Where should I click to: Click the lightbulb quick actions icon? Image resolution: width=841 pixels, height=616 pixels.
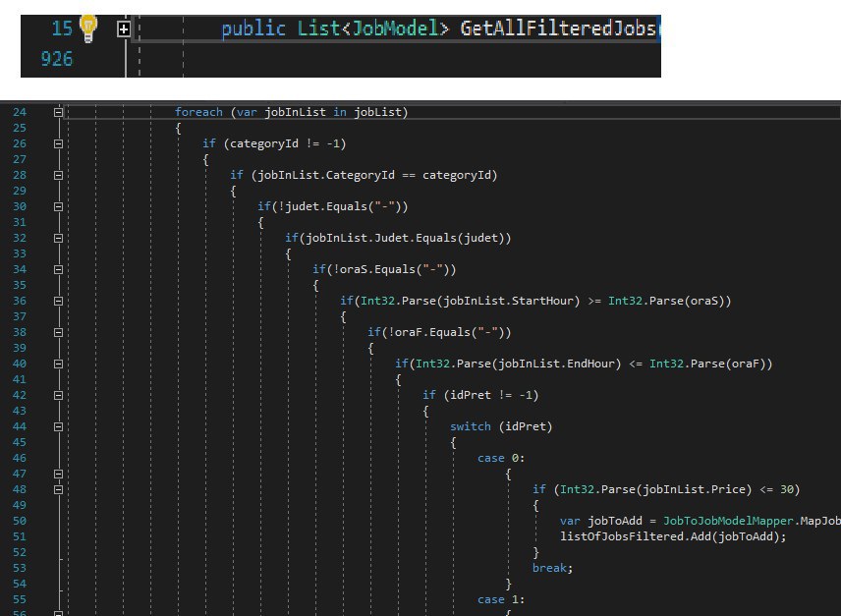pyautogui.click(x=88, y=28)
